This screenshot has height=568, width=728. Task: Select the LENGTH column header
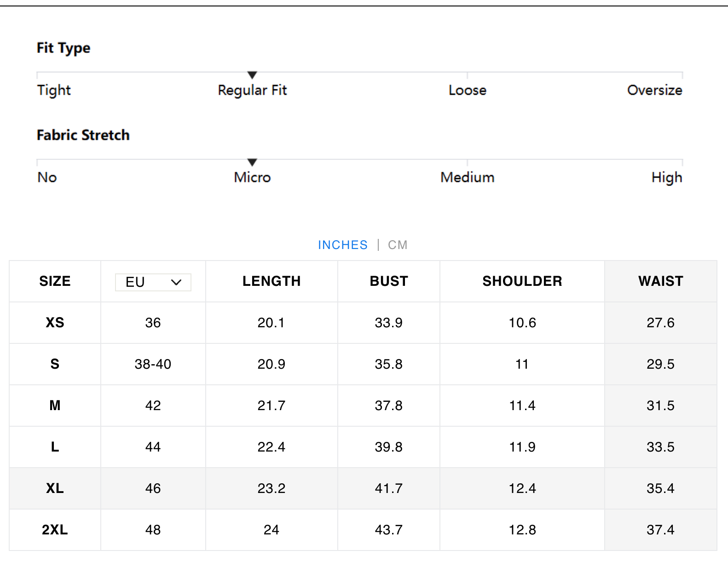coord(271,281)
